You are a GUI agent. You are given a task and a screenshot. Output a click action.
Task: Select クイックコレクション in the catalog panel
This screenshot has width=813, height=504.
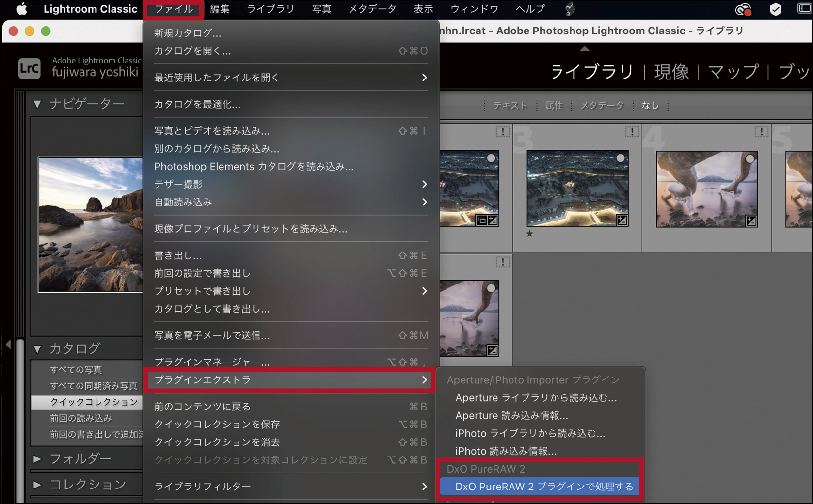(x=87, y=402)
